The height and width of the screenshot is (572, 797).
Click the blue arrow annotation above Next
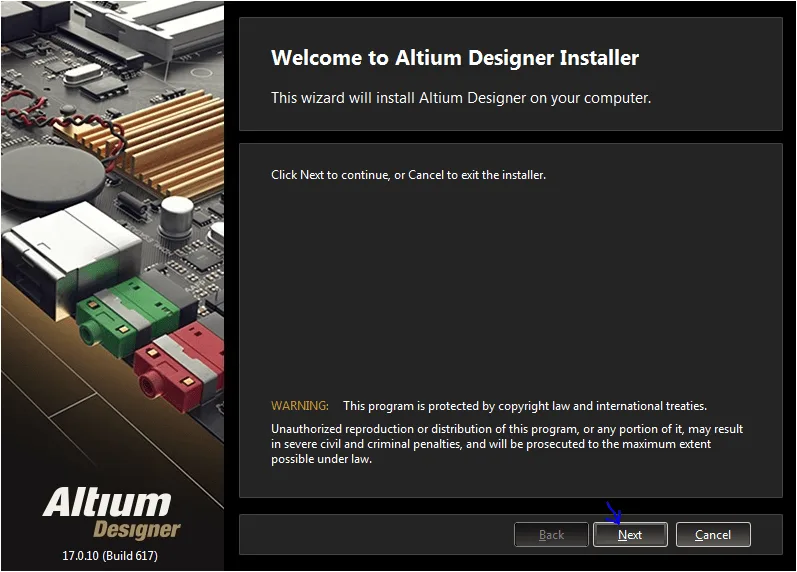tap(614, 513)
